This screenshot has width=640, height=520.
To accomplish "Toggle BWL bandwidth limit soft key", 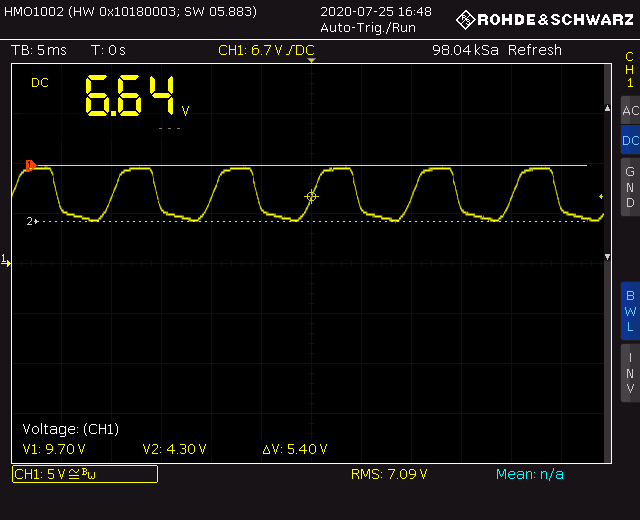I will 630,311.
